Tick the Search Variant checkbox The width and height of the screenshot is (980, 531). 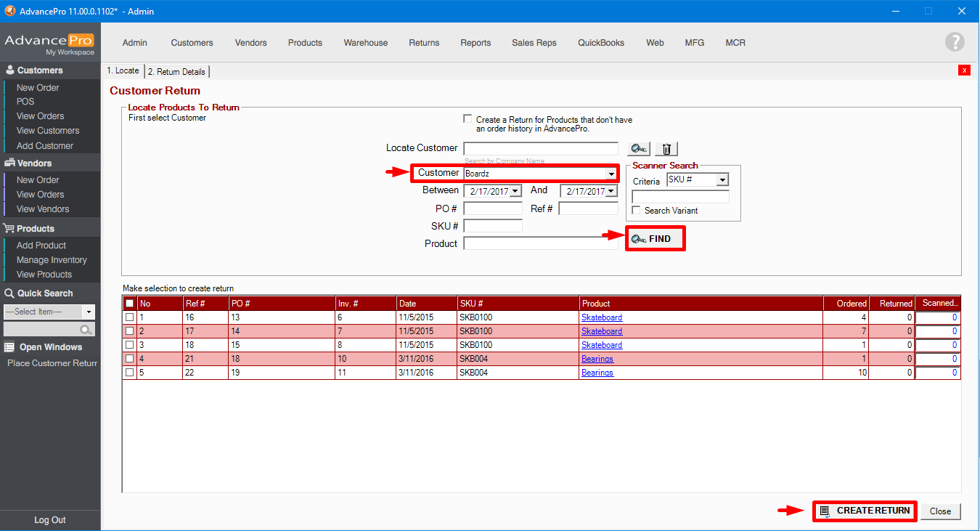click(x=637, y=211)
